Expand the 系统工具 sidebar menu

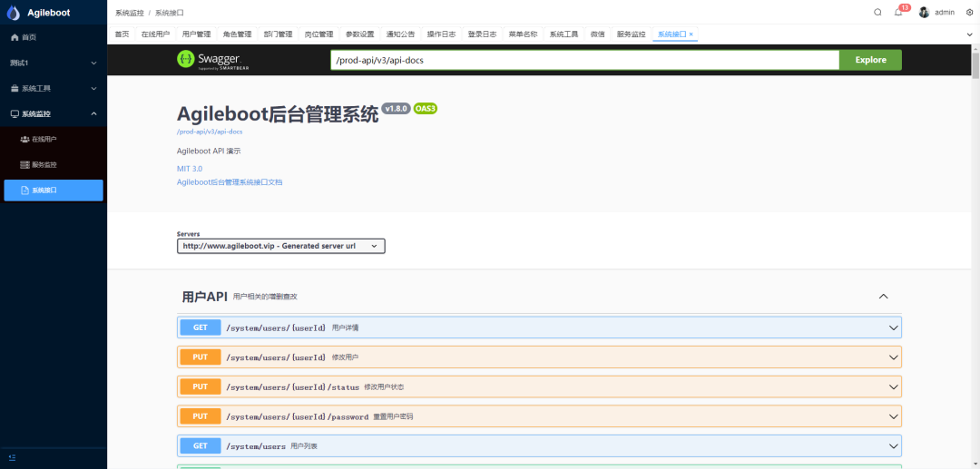[x=53, y=89]
